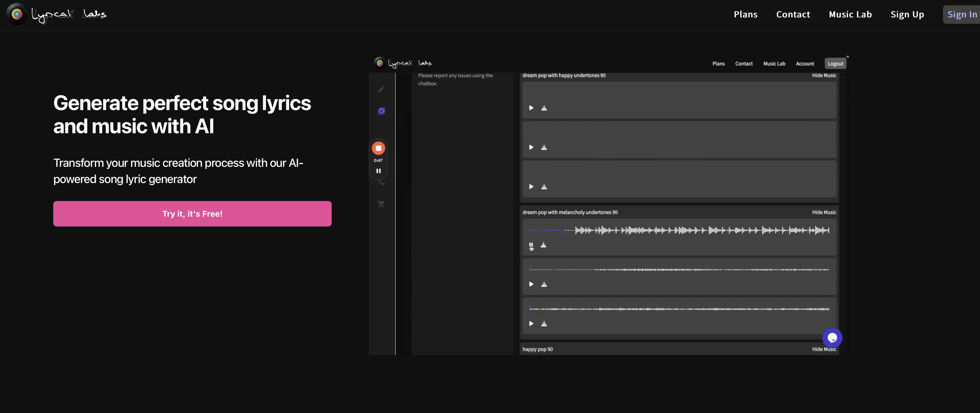Screen dimensions: 980x413
Task: Open the music library icon in sidebar
Action: 381,111
